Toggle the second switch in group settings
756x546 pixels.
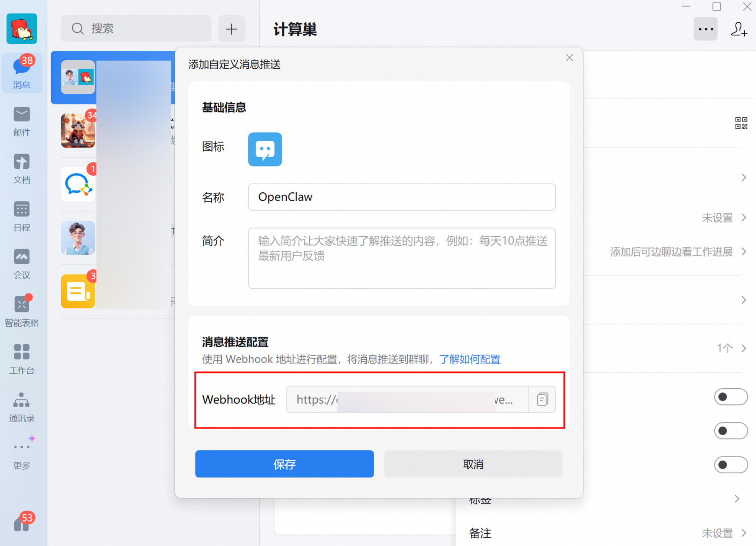tap(730, 431)
